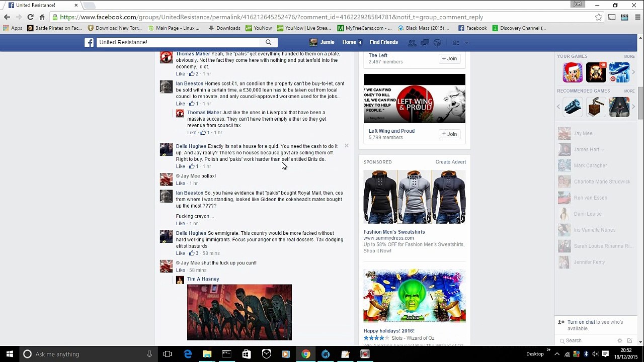This screenshot has width=644, height=362.
Task: Click the Cortana microphone icon
Action: [x=149, y=354]
